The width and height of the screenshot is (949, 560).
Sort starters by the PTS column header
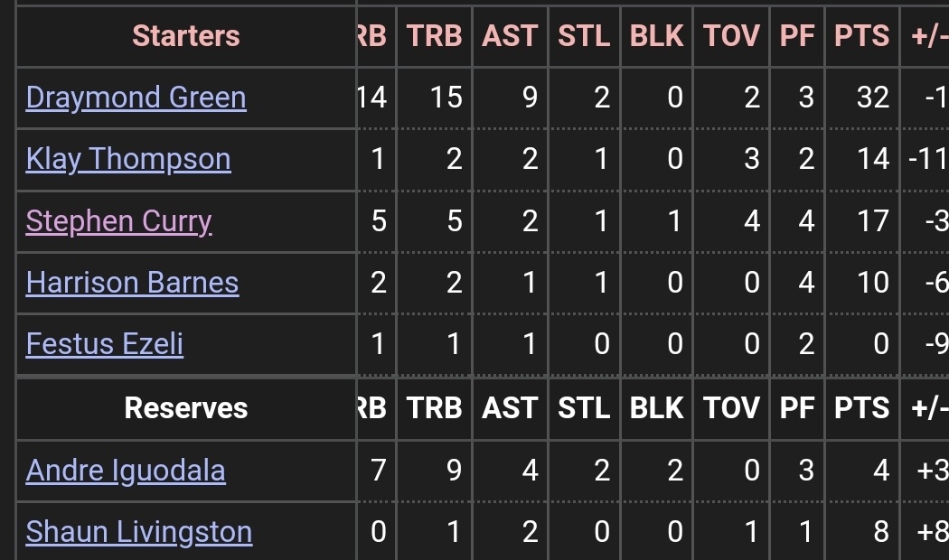pos(861,36)
